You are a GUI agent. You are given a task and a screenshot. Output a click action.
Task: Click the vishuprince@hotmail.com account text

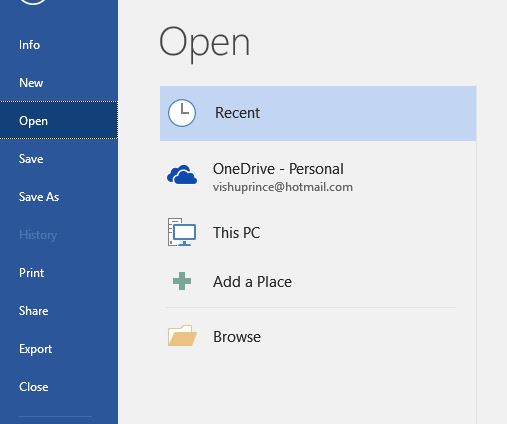coord(283,187)
